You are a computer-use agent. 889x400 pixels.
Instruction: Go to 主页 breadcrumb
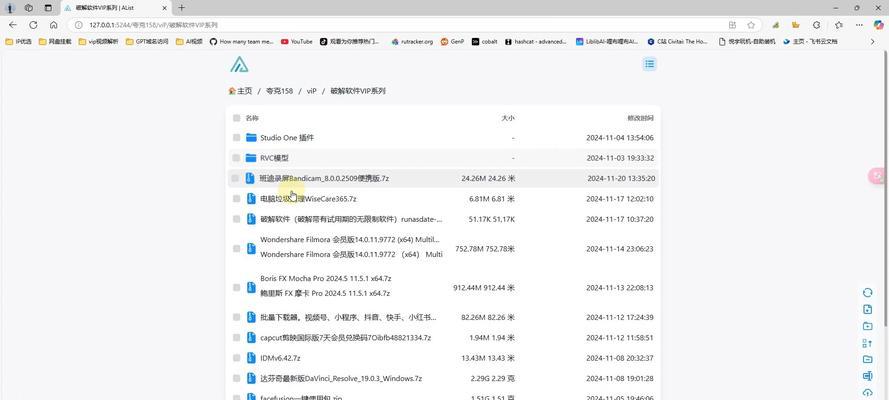click(240, 91)
